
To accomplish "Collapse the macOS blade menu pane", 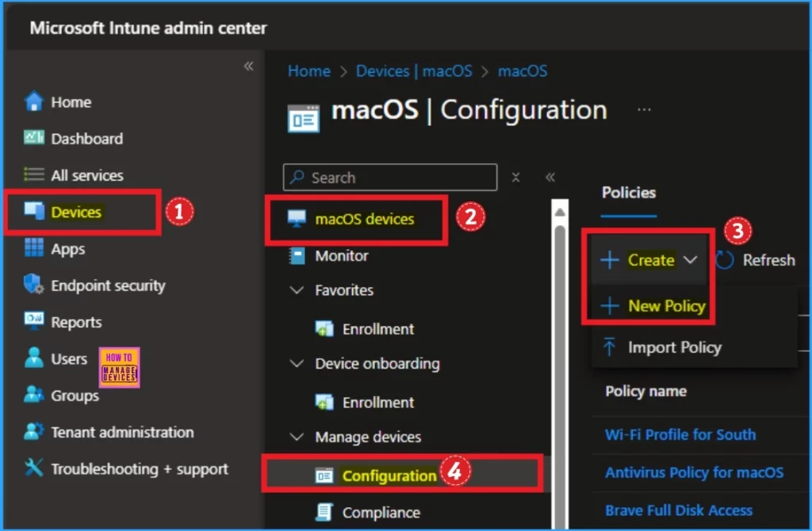I will (550, 178).
